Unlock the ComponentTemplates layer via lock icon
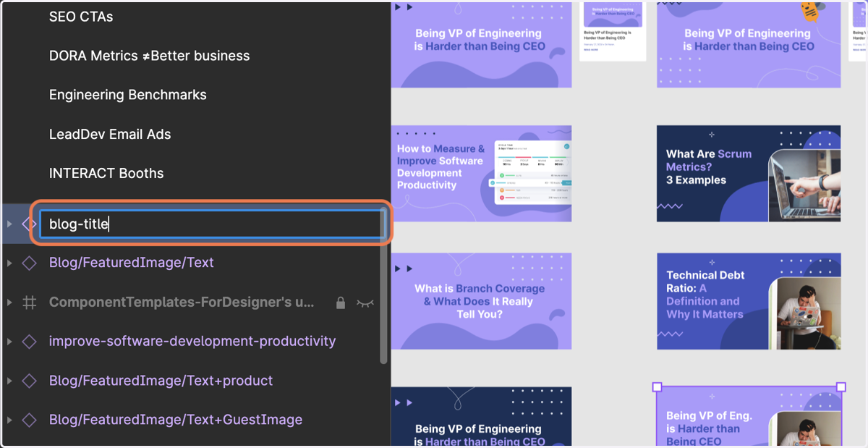The width and height of the screenshot is (868, 448). [x=340, y=303]
